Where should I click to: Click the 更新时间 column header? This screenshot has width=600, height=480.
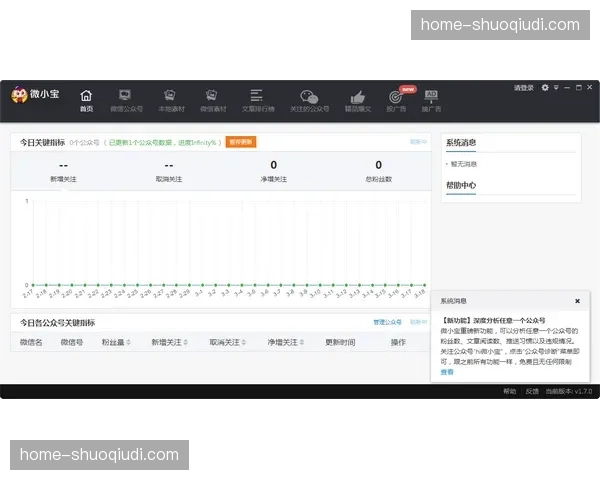point(340,342)
